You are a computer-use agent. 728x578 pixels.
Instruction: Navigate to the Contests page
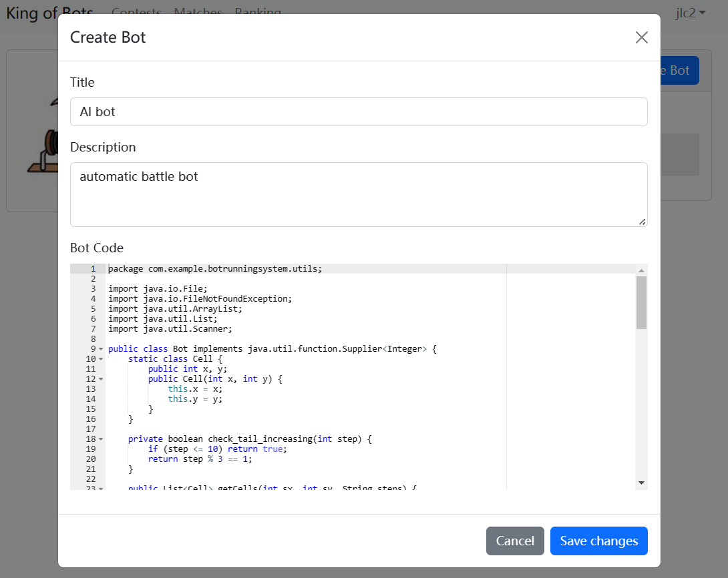click(136, 12)
